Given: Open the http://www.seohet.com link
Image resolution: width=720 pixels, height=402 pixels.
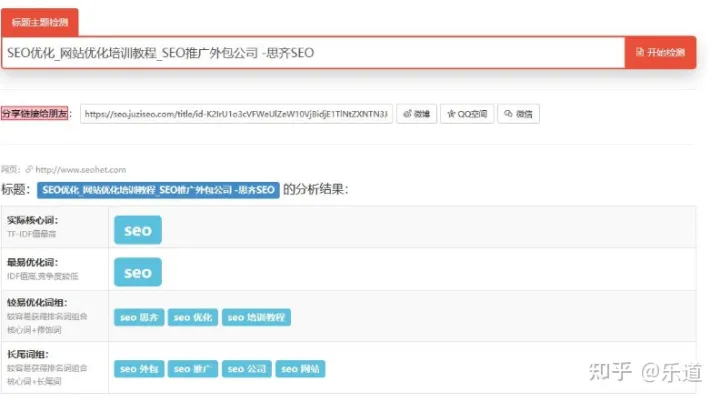Looking at the screenshot, I should click(81, 170).
